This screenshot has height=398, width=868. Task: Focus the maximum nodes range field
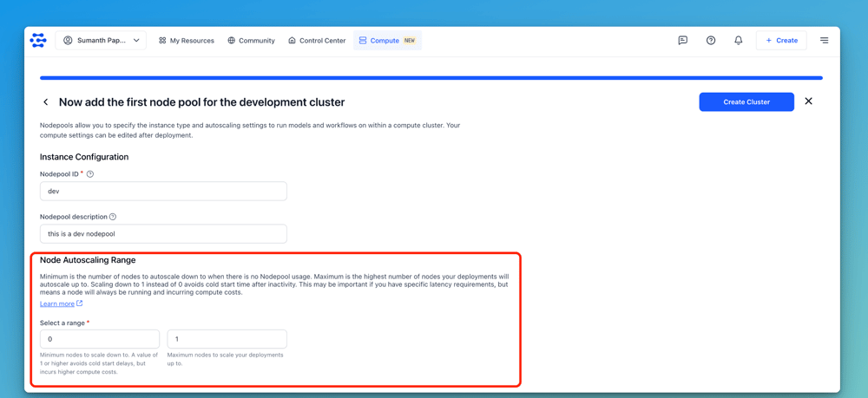227,339
